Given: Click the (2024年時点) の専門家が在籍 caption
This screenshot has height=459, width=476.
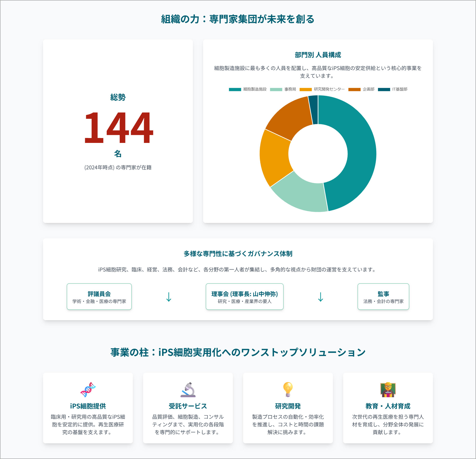Looking at the screenshot, I should (x=118, y=168).
